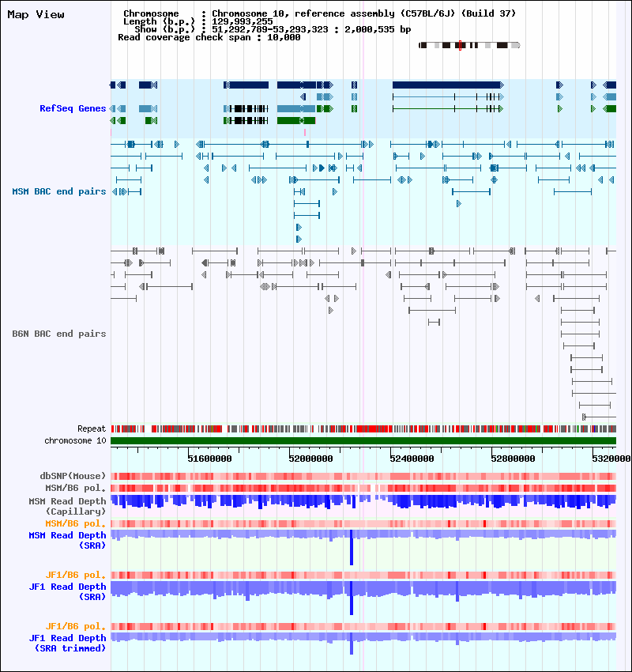Click the gray MSM/B6 pol. label
Viewport: 632px width, 672px height.
coord(75,488)
